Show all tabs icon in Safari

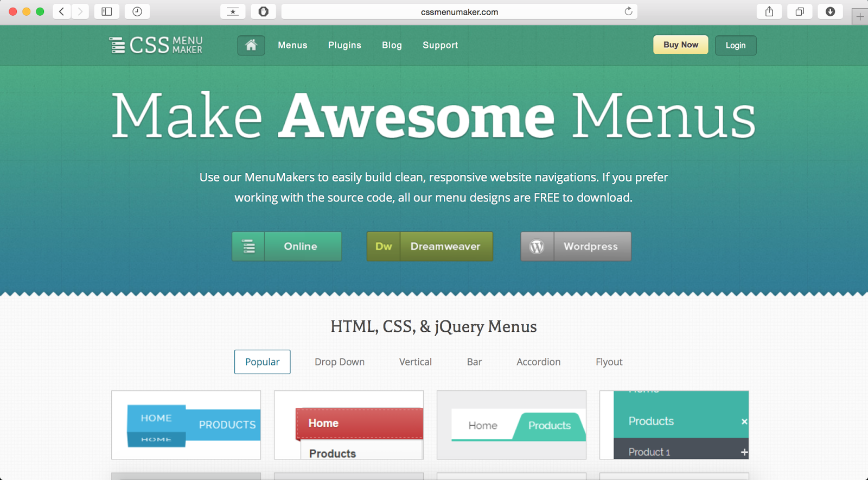(800, 11)
